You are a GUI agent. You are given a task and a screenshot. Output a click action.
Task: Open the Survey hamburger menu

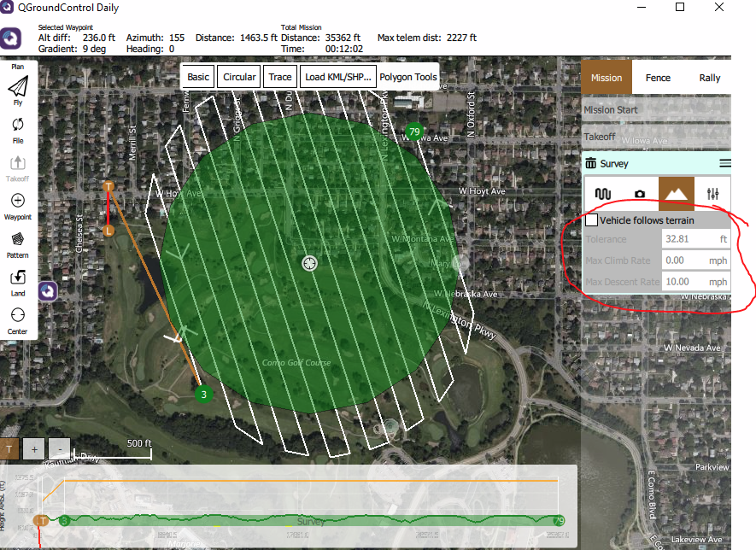coord(724,163)
